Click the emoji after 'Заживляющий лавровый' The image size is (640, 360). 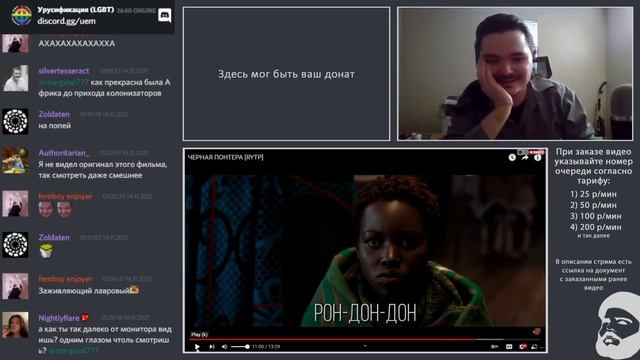coord(134,290)
